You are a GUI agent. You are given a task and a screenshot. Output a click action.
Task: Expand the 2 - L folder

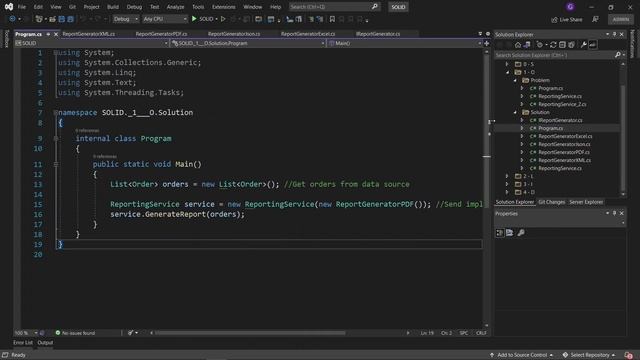click(507, 176)
